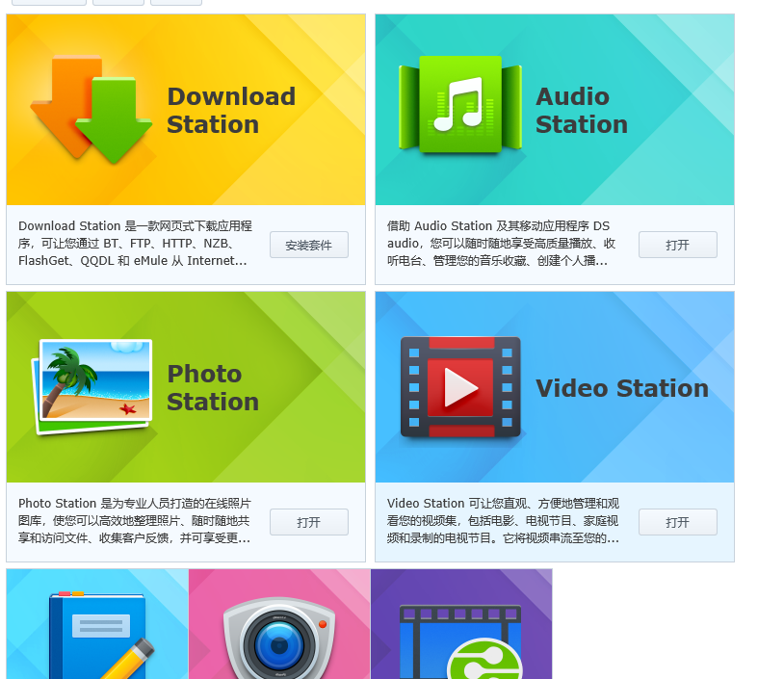Viewport: 784px width, 679px height.
Task: Click the Audio Station banner title
Action: point(582,111)
